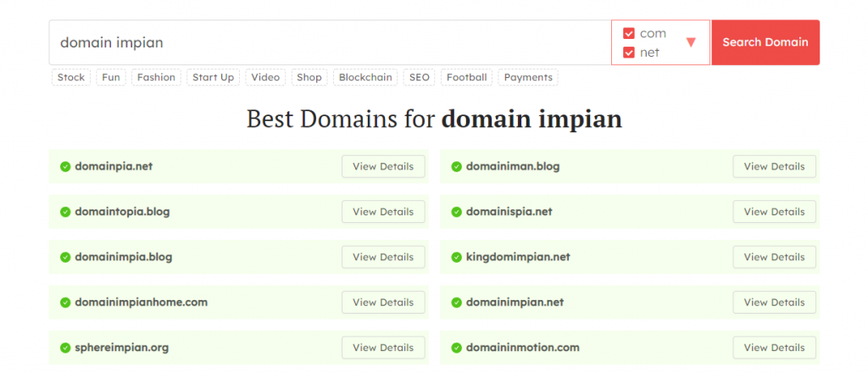Open View Details for domainimpianhome.com
This screenshot has width=868, height=373.
[383, 303]
